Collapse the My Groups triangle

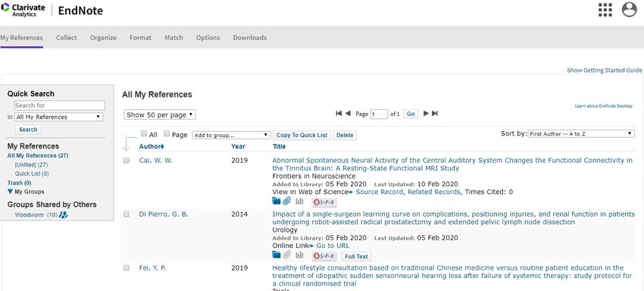point(11,192)
